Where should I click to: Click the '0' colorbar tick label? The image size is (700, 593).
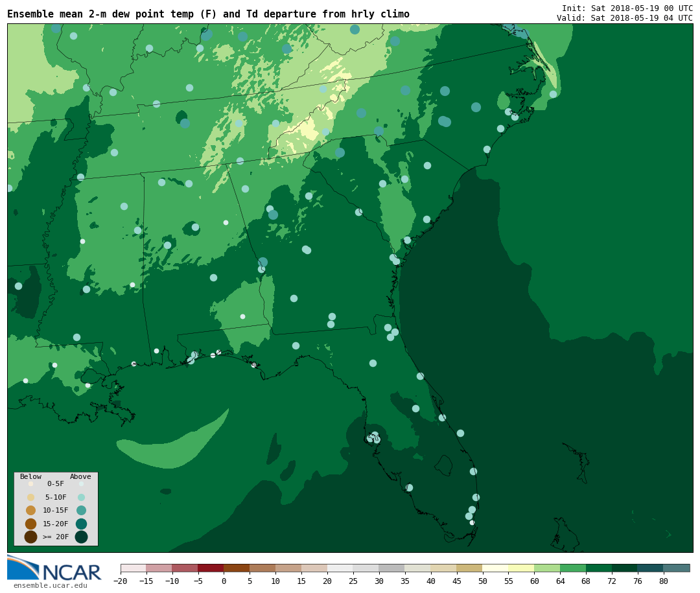224,581
